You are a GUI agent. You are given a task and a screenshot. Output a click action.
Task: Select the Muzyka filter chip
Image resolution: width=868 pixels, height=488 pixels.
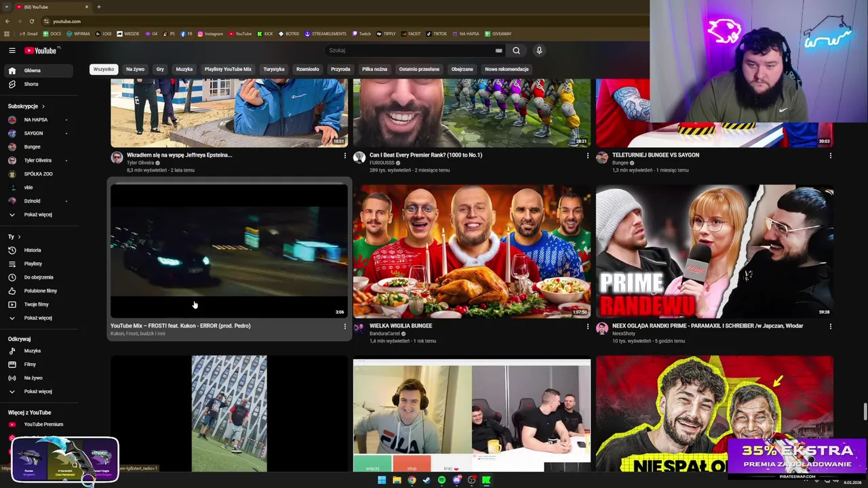tap(184, 69)
